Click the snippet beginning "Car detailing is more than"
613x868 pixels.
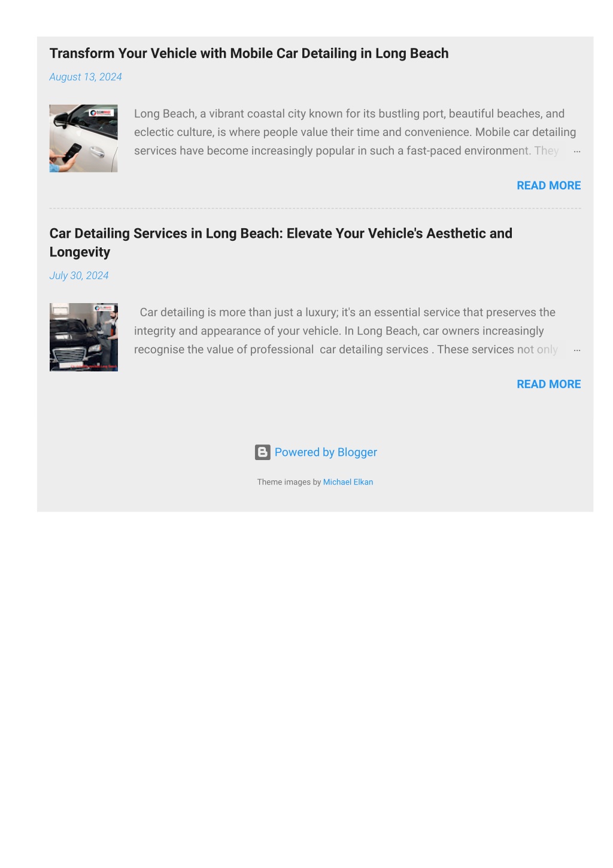(x=346, y=331)
